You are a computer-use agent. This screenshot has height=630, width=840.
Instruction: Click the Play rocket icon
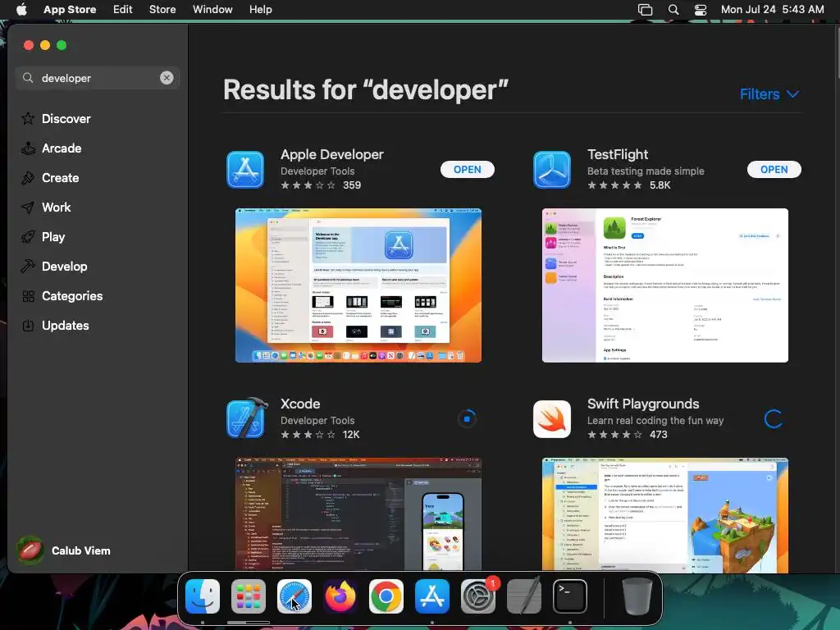coord(28,237)
